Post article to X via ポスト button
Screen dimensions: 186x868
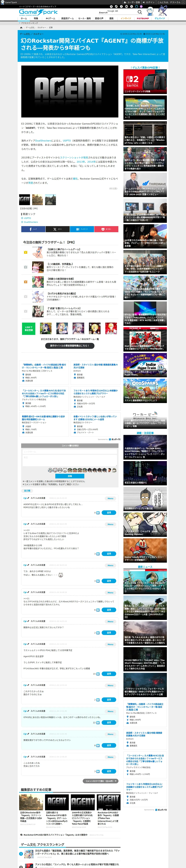pyautogui.click(x=57, y=229)
